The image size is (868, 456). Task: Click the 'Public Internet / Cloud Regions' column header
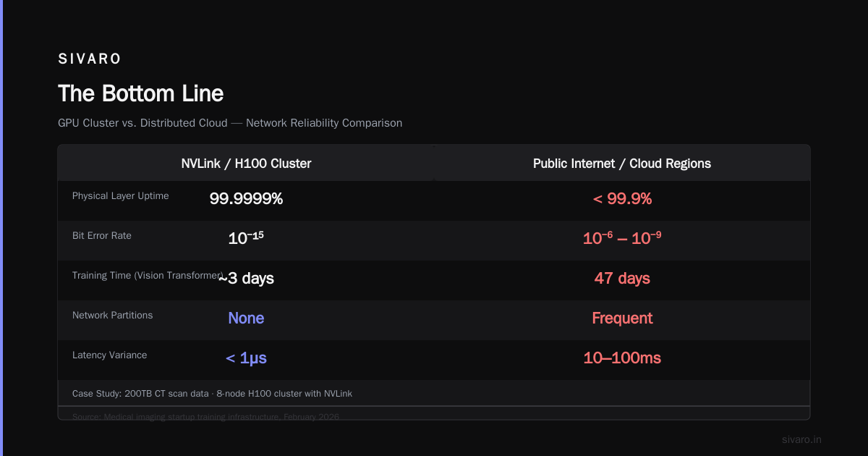[622, 164]
